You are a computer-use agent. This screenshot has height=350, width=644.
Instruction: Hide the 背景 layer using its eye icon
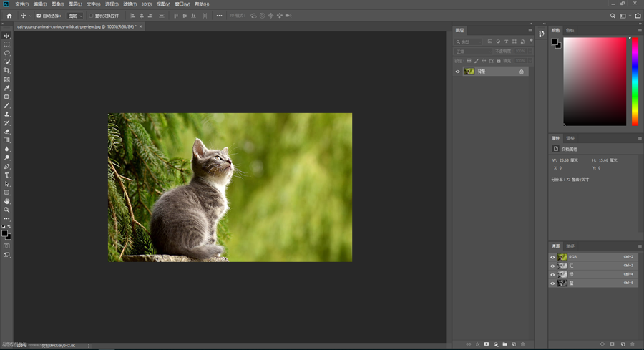pos(458,72)
